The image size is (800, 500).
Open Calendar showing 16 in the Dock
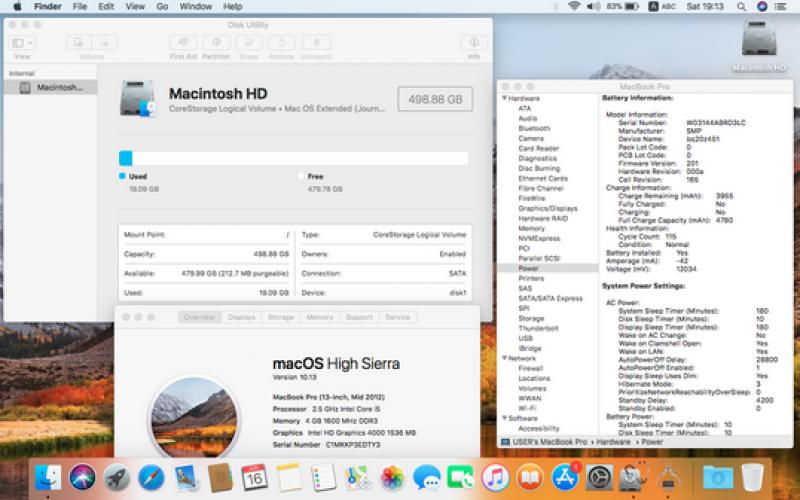coord(255,478)
